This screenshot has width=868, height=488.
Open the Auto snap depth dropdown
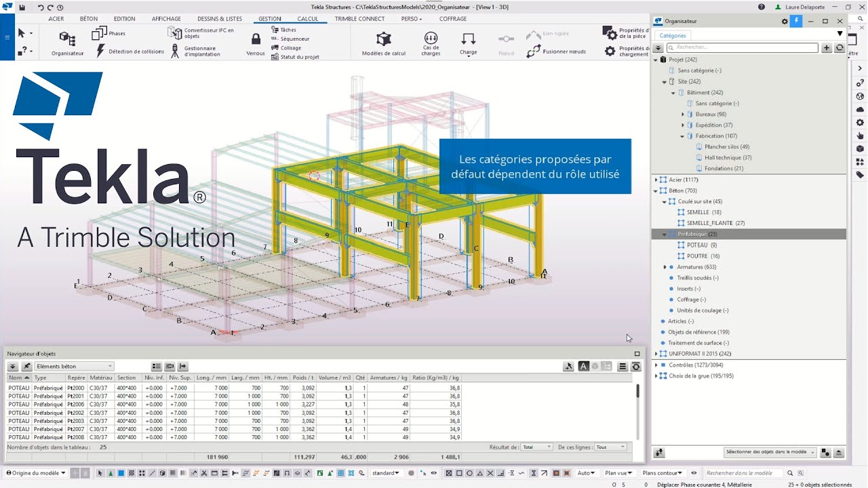[585, 473]
